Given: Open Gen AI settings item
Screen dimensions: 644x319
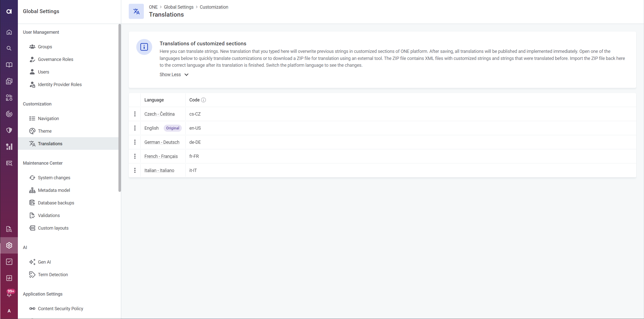Looking at the screenshot, I should [44, 262].
